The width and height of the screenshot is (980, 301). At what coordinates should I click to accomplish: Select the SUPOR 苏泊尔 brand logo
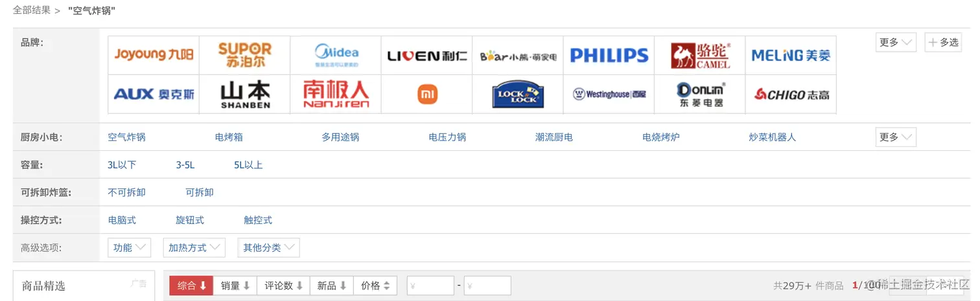[x=245, y=55]
